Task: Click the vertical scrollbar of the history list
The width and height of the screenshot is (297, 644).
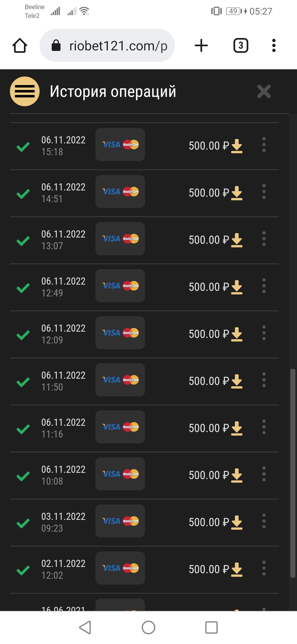Action: click(x=293, y=473)
